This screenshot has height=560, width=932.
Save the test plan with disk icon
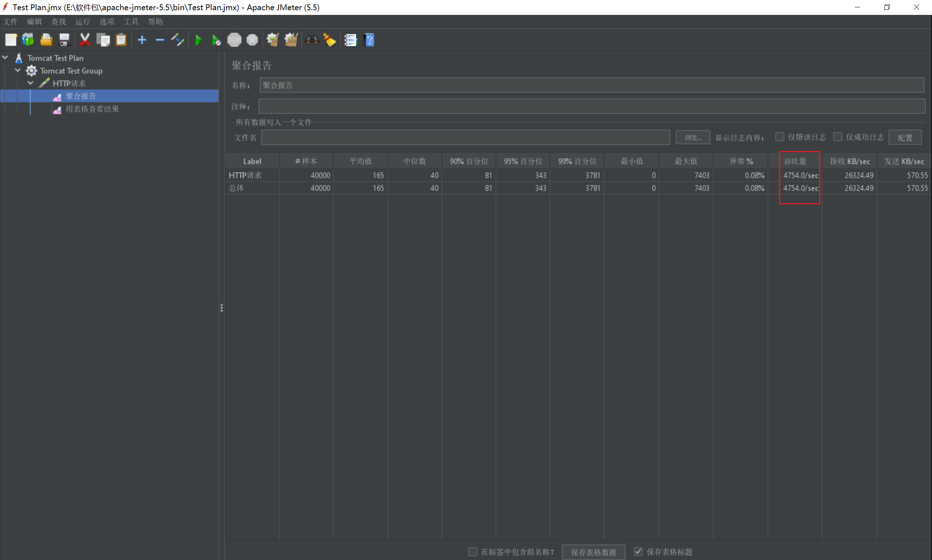[x=64, y=40]
